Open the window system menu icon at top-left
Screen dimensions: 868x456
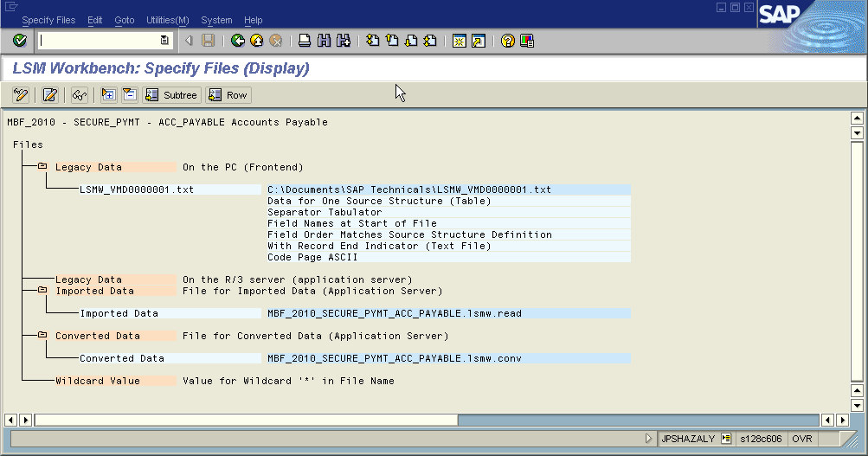[11, 7]
